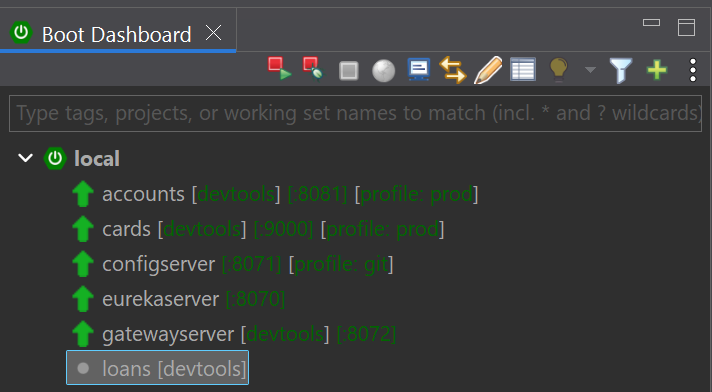Image resolution: width=712 pixels, height=392 pixels.
Task: Open the console icon
Action: click(419, 69)
